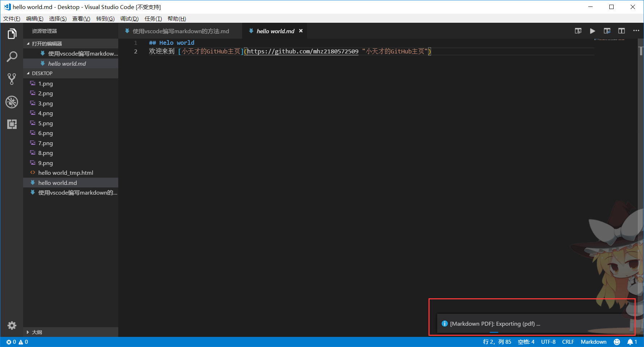The width and height of the screenshot is (644, 347).
Task: Open the Explorer view in activity bar
Action: (x=12, y=34)
